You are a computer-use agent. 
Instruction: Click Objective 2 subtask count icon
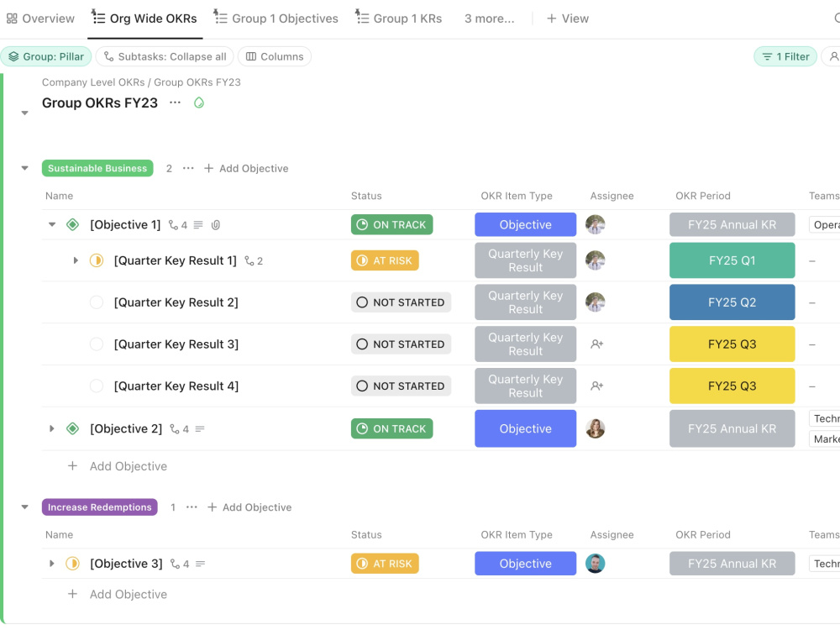[x=180, y=429]
